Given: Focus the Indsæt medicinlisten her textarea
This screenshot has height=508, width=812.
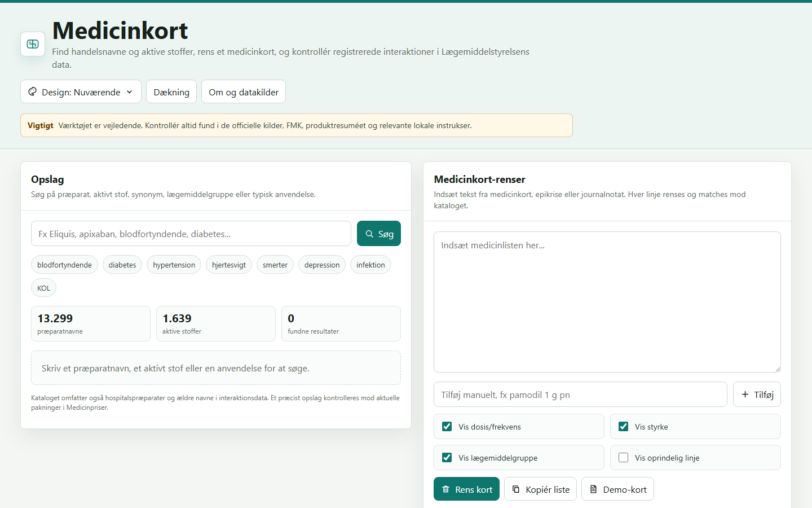Looking at the screenshot, I should (x=607, y=302).
